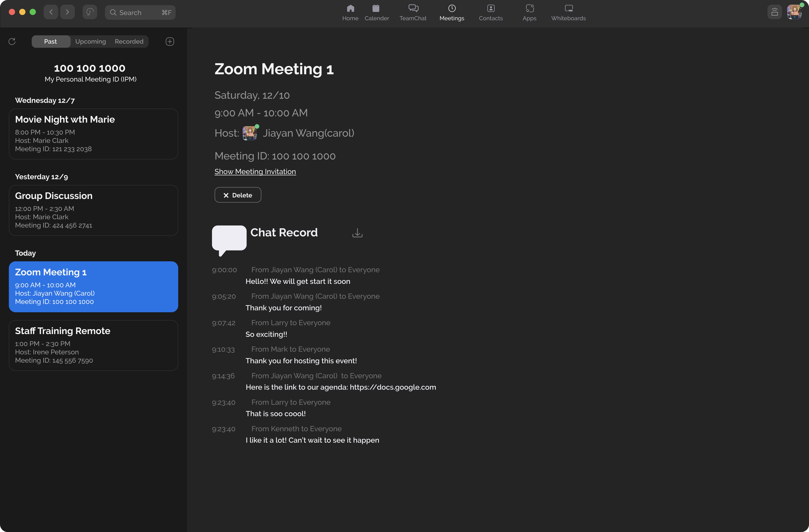Click Show Meeting Invitation link

click(x=255, y=172)
